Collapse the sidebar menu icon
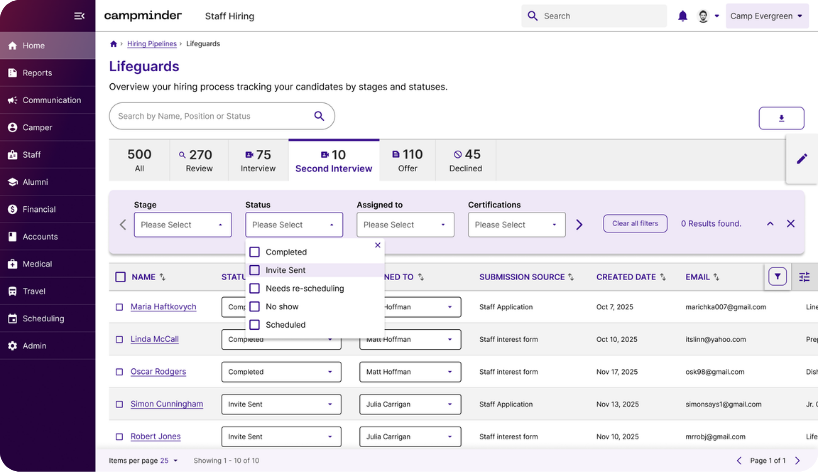The height and width of the screenshot is (472, 819). [x=80, y=16]
